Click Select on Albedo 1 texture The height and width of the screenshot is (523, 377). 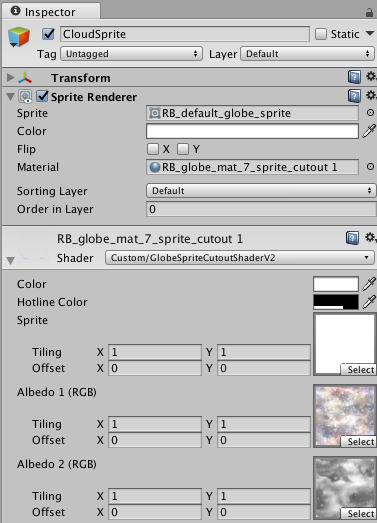pos(358,442)
